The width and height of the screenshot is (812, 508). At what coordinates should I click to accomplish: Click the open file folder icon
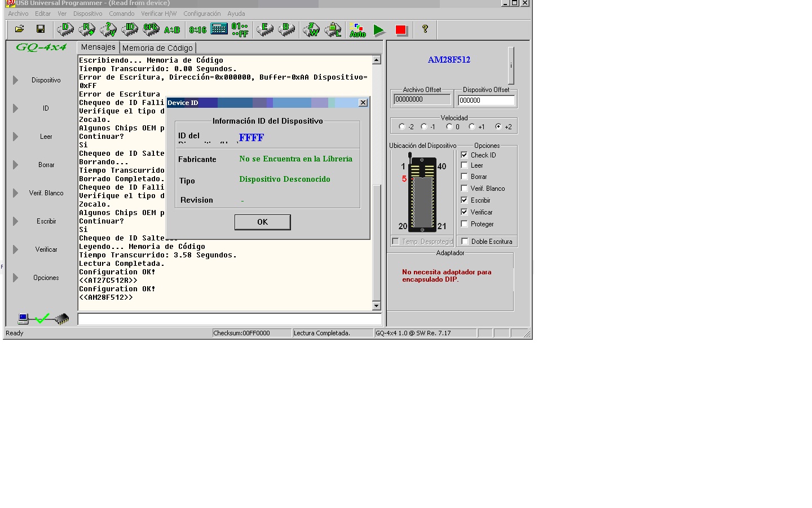pyautogui.click(x=19, y=29)
